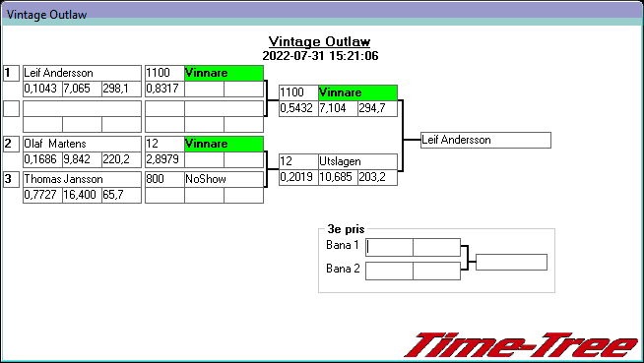The width and height of the screenshot is (644, 363).
Task: Click the seed number 3 box
Action: 11,179
